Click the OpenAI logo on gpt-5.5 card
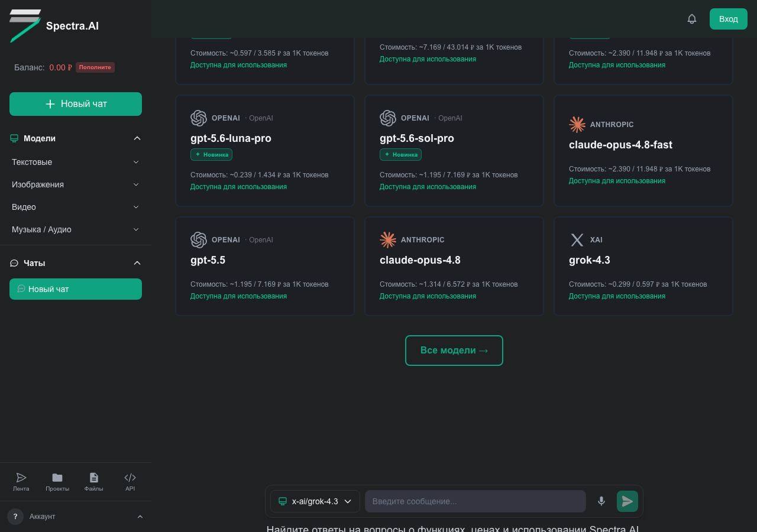 pyautogui.click(x=199, y=239)
